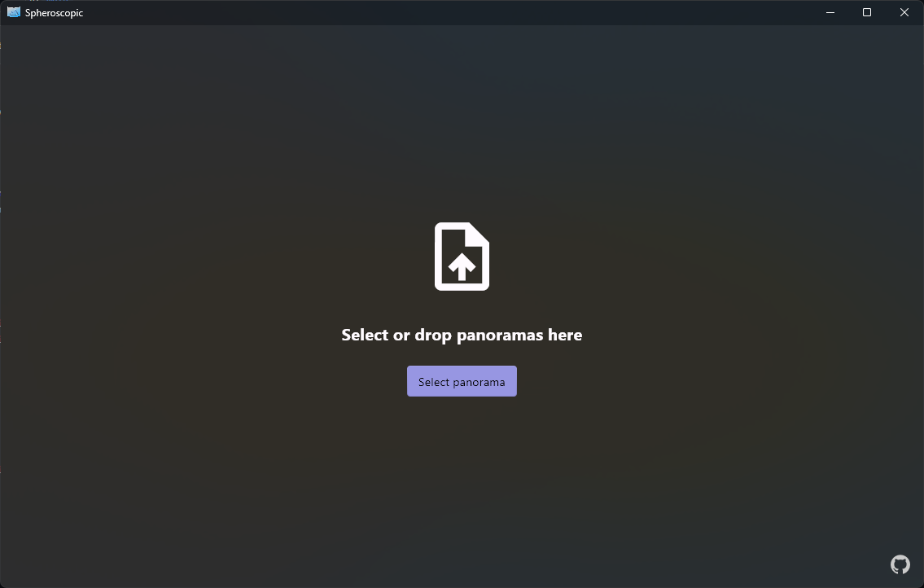Click the dash-shaped minimize control
The width and height of the screenshot is (924, 588).
pyautogui.click(x=830, y=12)
